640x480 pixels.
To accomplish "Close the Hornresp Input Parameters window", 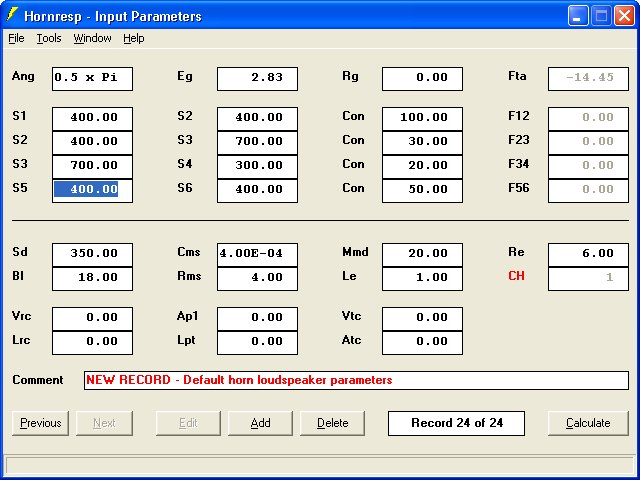I will click(x=624, y=16).
